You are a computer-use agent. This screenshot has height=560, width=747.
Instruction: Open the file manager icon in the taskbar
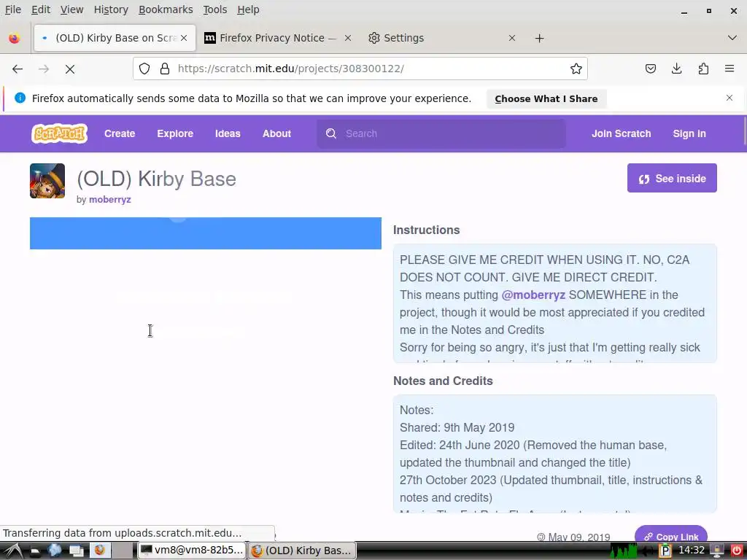tap(35, 551)
